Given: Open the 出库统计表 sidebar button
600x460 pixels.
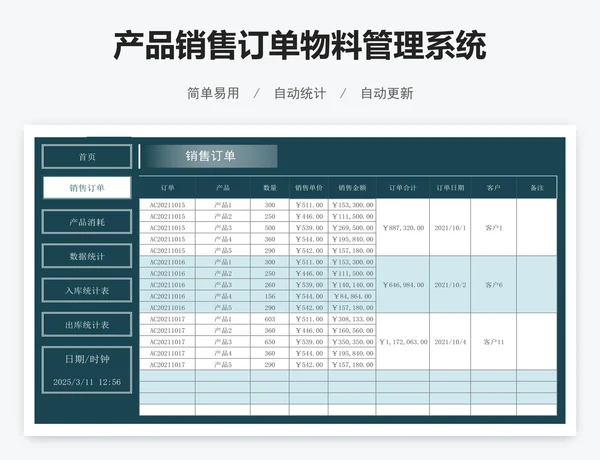Looking at the screenshot, I should (87, 325).
